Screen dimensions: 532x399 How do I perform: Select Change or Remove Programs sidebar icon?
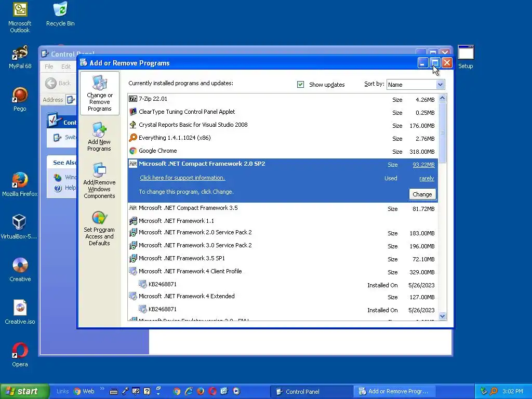(x=99, y=93)
